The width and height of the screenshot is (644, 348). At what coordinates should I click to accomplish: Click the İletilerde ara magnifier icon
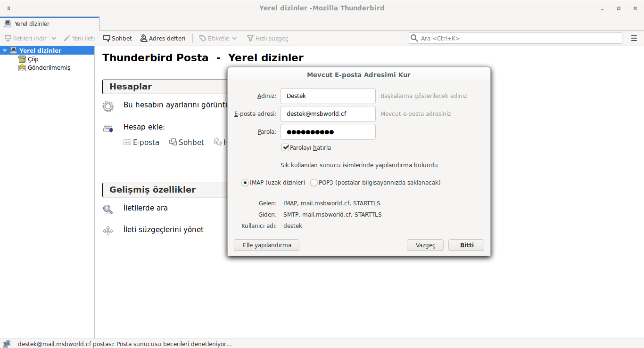coord(108,210)
